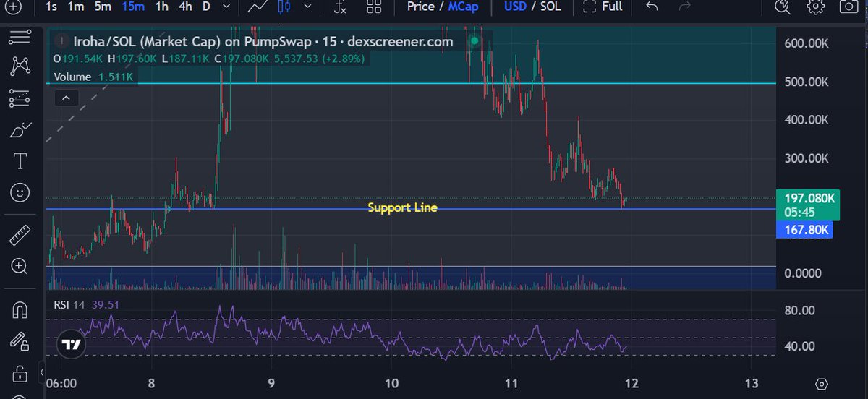Screen dimensions: 868x399
Task: Click the Volume indicator label
Action: pyautogui.click(x=72, y=77)
